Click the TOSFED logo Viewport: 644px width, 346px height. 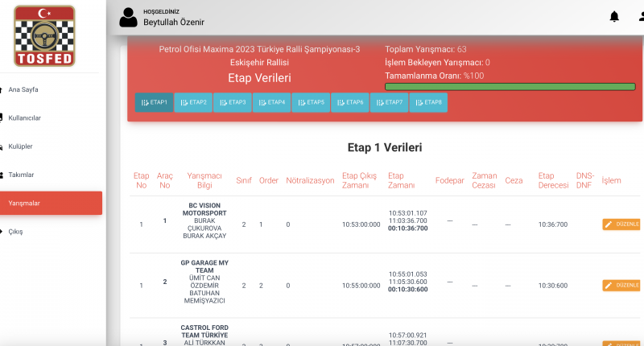[44, 36]
